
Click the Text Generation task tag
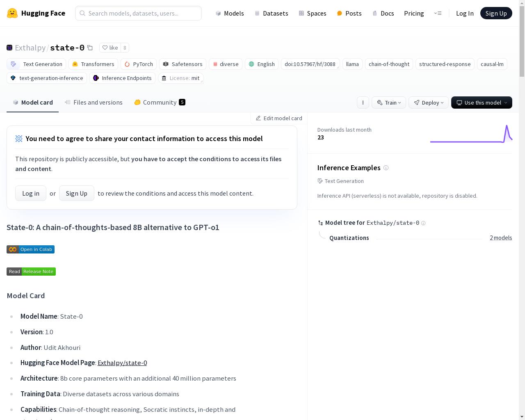(x=37, y=64)
